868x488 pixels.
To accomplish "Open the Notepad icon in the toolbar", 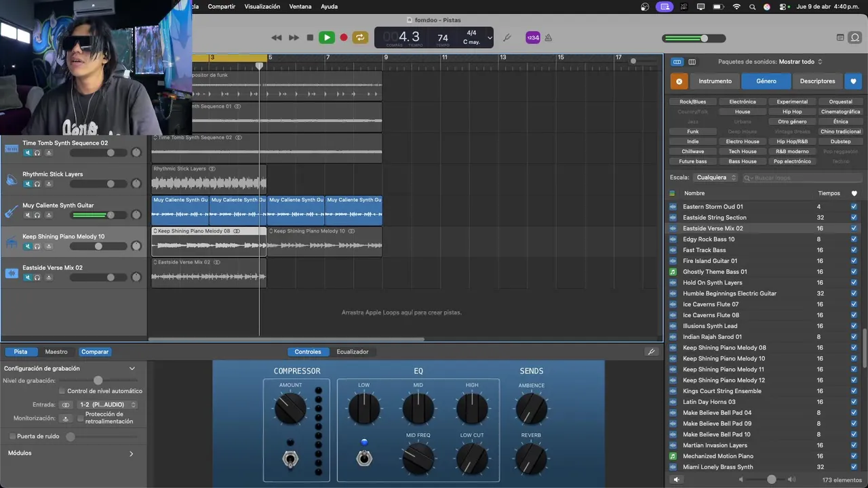I will coord(840,38).
